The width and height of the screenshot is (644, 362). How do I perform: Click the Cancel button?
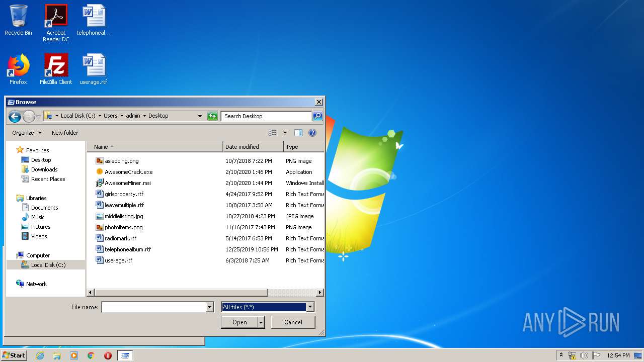pos(293,322)
